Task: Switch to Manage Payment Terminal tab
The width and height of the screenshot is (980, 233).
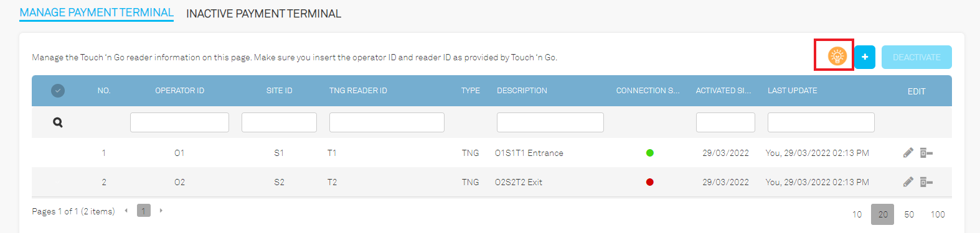Action: (x=97, y=12)
